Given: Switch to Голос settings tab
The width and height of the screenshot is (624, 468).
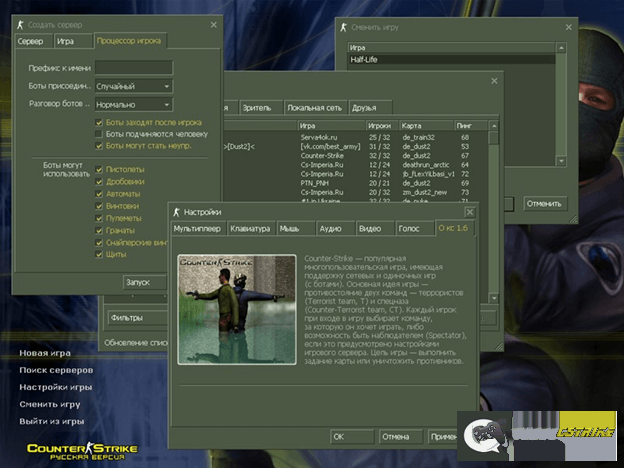Looking at the screenshot, I should 414,229.
